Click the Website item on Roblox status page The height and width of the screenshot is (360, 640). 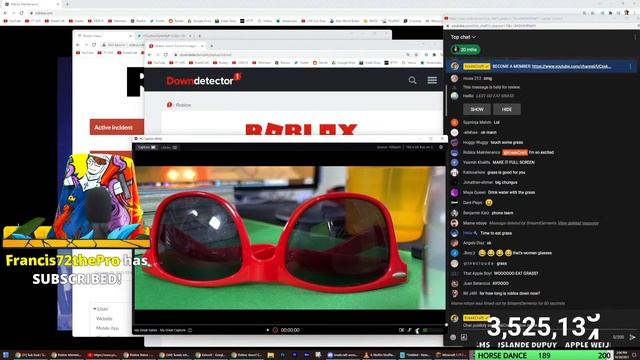coord(104,319)
